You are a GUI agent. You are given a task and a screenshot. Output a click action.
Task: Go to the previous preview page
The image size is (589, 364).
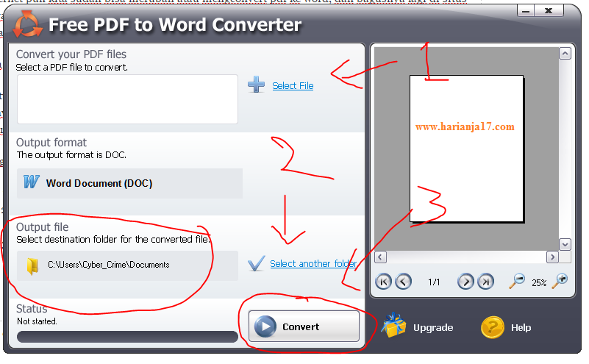coord(404,282)
